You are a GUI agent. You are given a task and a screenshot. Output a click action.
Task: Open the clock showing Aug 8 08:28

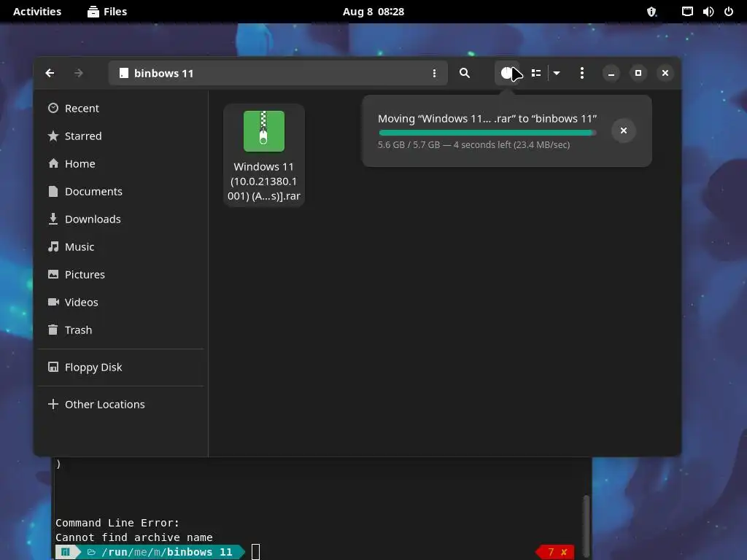click(373, 12)
